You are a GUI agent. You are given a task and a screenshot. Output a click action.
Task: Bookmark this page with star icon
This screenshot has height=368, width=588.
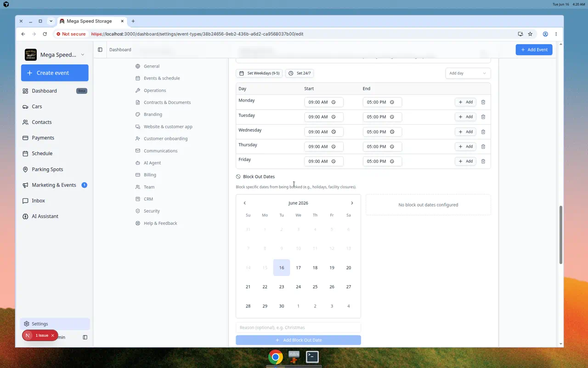(x=530, y=34)
